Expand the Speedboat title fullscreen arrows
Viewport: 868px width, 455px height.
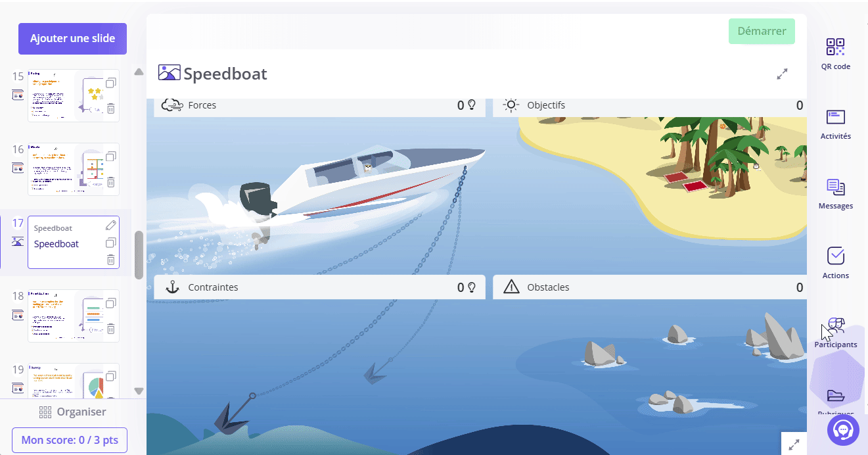[782, 74]
